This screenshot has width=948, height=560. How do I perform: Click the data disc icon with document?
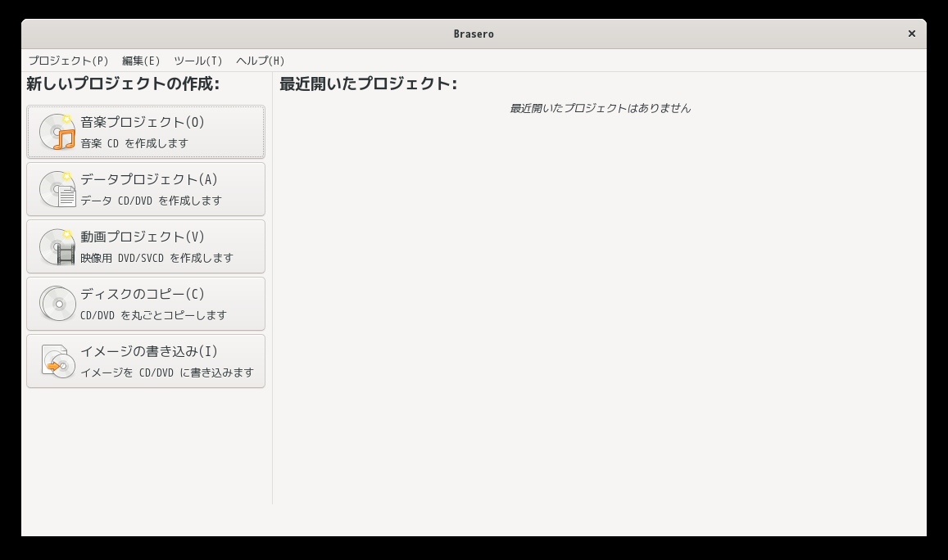tap(57, 189)
